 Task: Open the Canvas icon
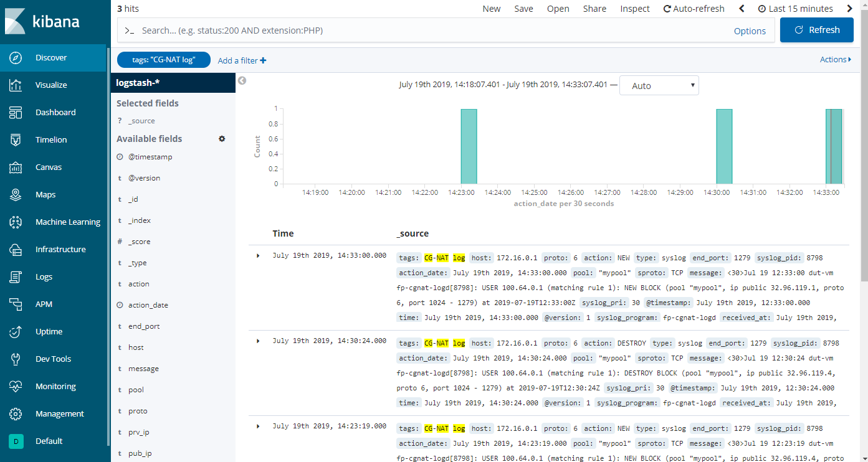click(16, 167)
